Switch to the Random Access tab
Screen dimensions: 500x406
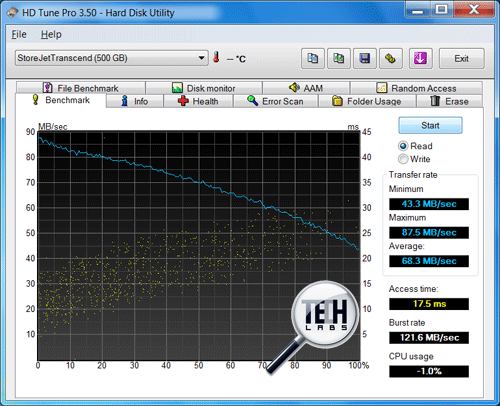416,88
